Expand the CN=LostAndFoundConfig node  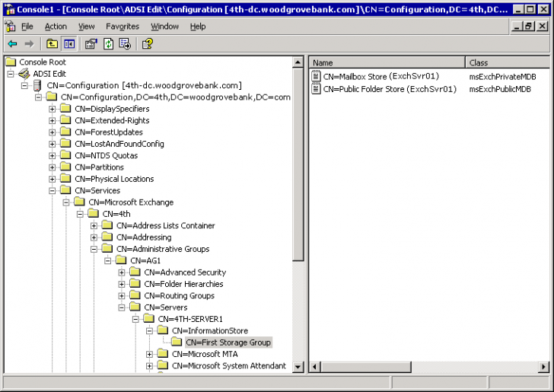[x=53, y=144]
